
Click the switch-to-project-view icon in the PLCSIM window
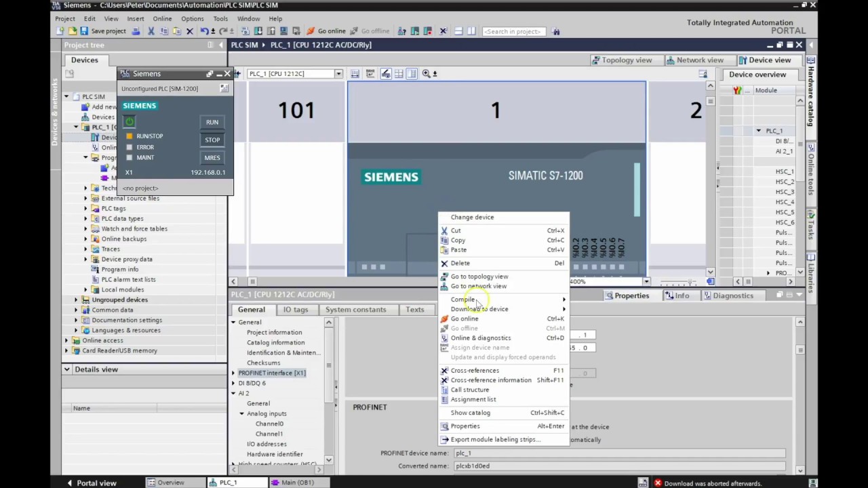224,89
